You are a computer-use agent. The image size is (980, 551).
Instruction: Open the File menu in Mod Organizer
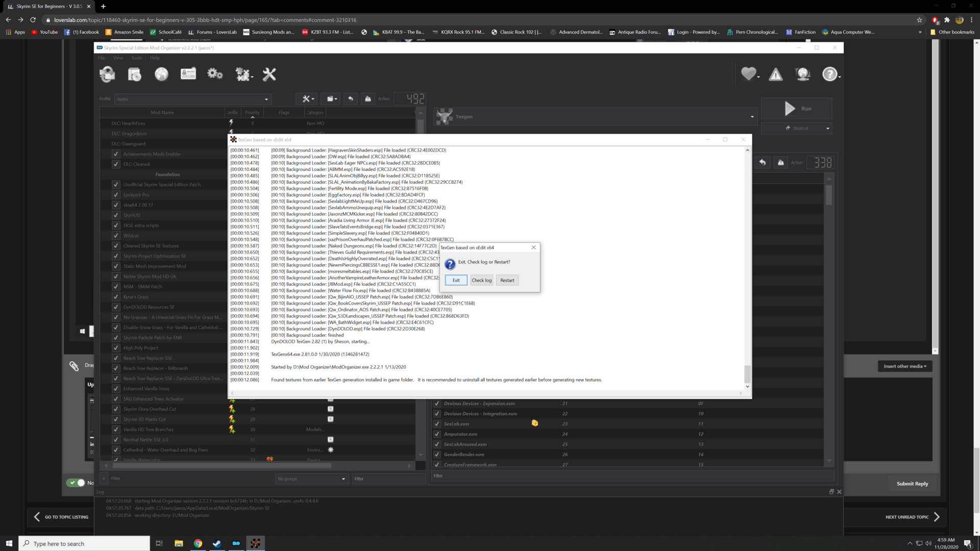(102, 58)
